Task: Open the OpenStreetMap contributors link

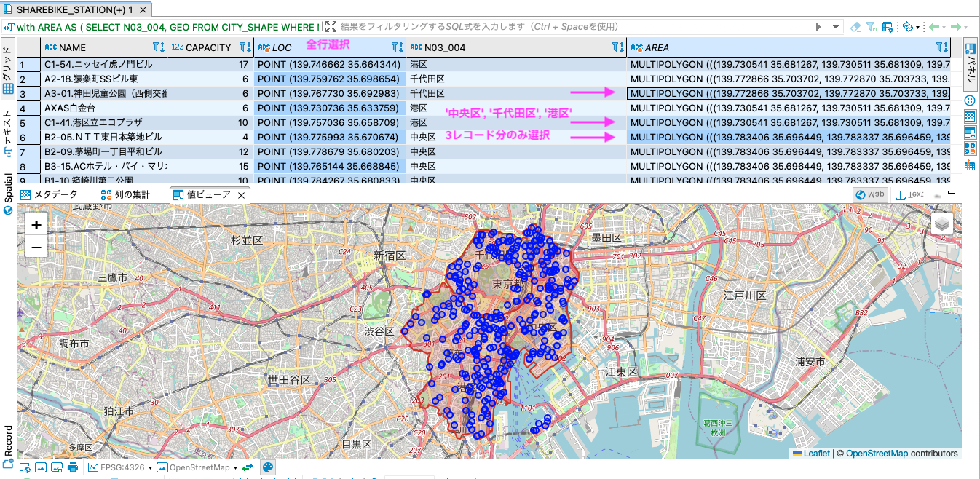Action: pyautogui.click(x=877, y=454)
